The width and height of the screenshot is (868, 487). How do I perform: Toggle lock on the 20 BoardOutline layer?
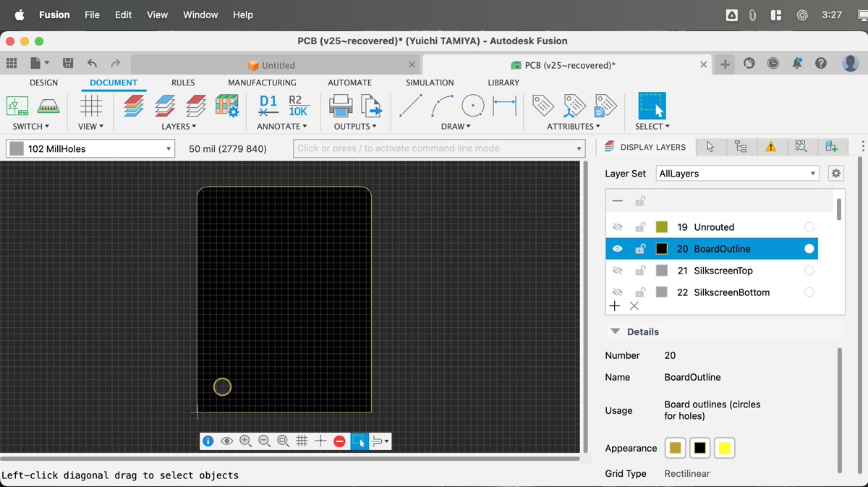[640, 249]
